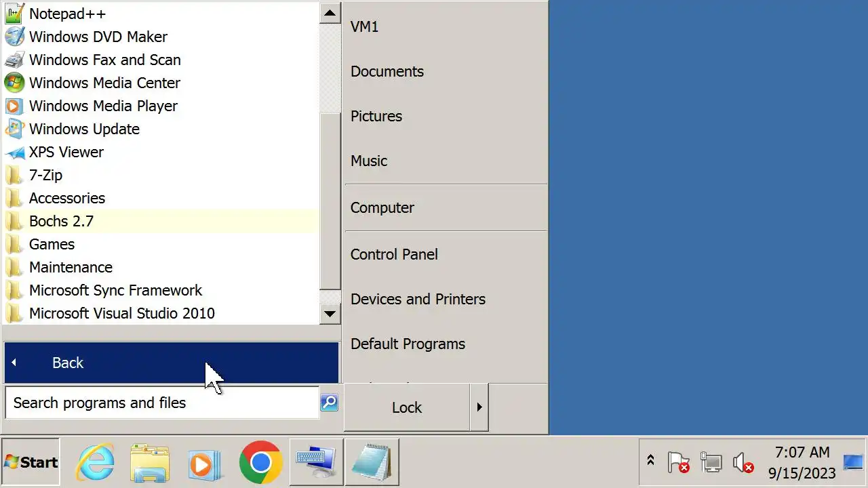Click the Lock button
The width and height of the screenshot is (868, 488).
click(407, 407)
